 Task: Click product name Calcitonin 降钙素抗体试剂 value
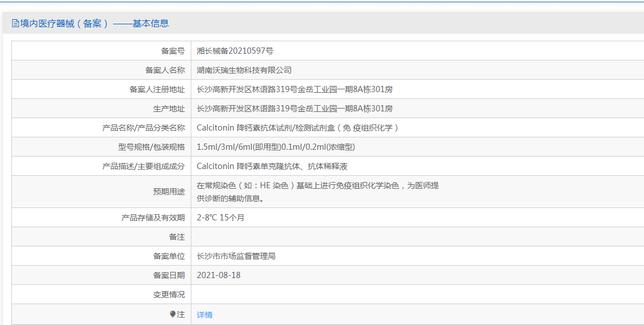(x=298, y=128)
